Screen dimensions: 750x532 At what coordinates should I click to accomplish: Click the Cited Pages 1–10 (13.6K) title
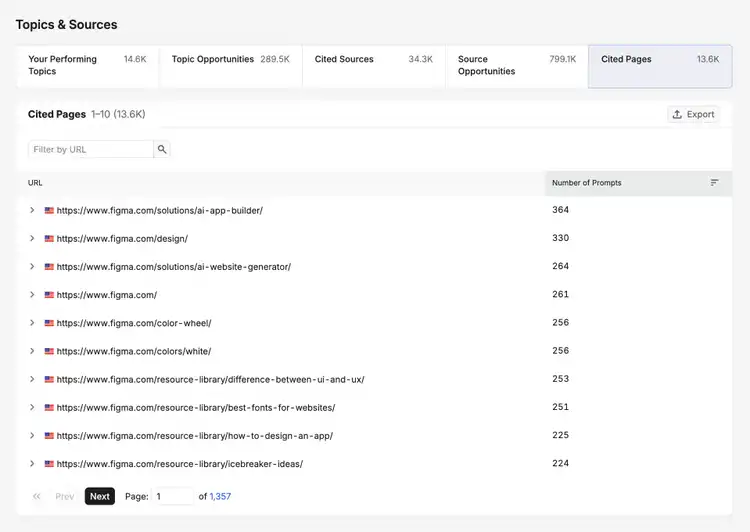point(87,114)
